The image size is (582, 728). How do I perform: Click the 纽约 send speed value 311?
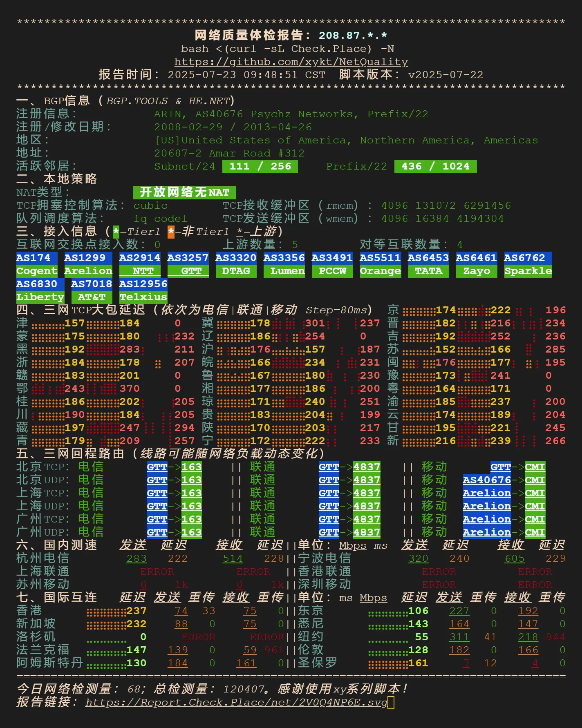(459, 637)
